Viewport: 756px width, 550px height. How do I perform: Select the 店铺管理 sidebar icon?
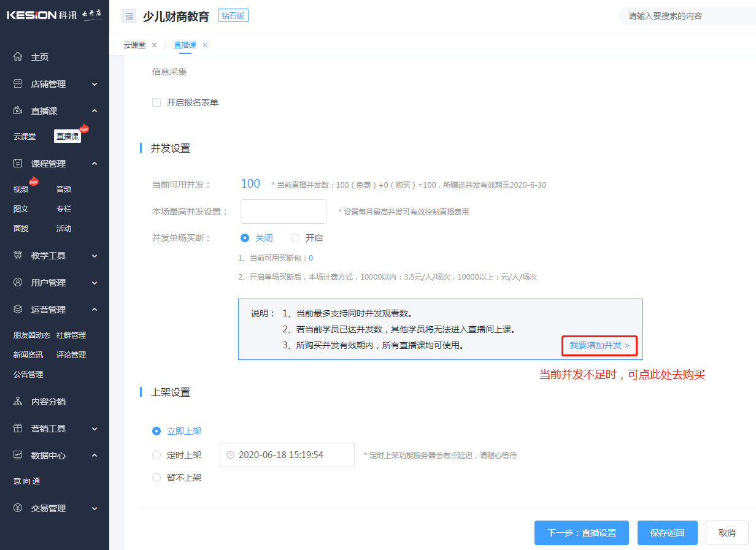click(18, 83)
